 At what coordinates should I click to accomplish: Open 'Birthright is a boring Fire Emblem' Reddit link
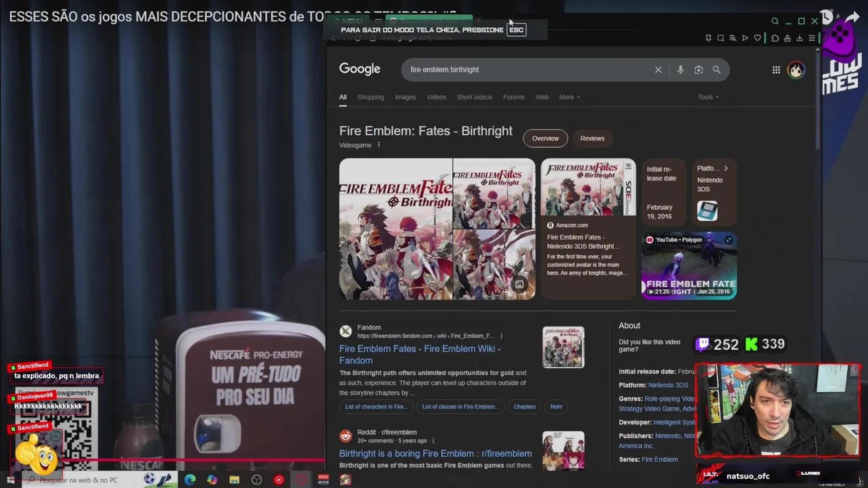(x=435, y=453)
